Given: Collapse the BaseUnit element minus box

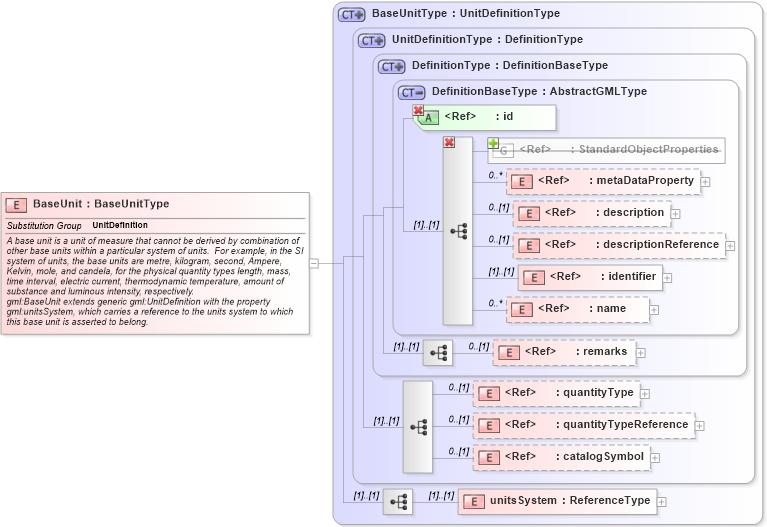Looking at the screenshot, I should click(x=315, y=263).
